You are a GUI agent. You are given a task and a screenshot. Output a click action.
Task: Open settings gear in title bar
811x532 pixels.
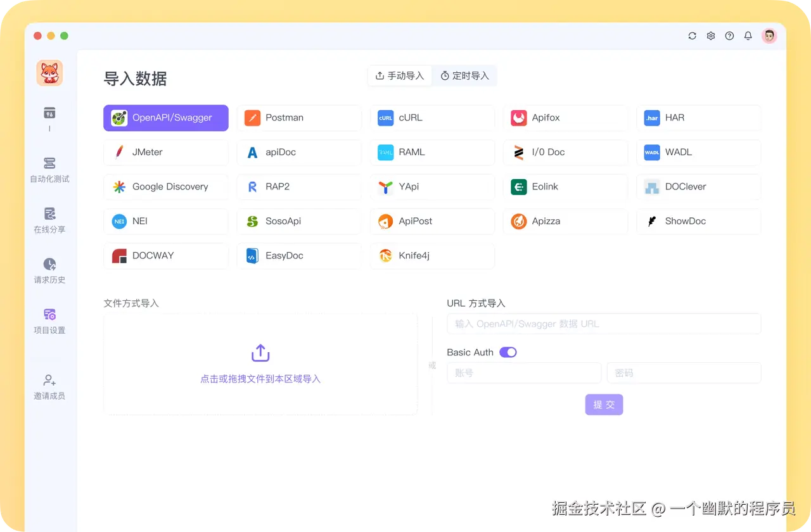tap(711, 36)
